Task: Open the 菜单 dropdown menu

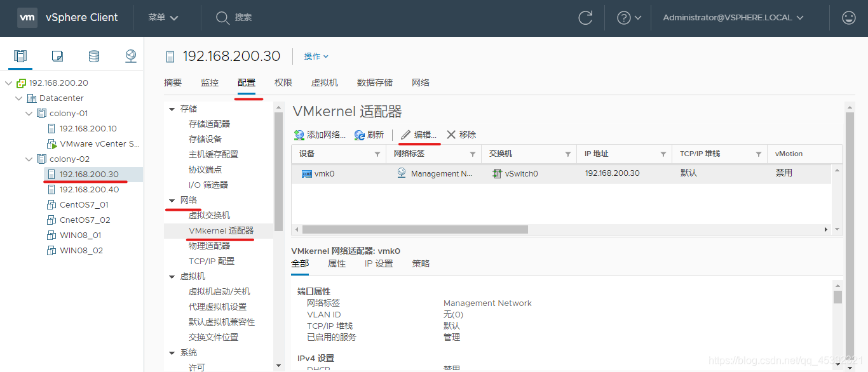Action: [x=163, y=18]
